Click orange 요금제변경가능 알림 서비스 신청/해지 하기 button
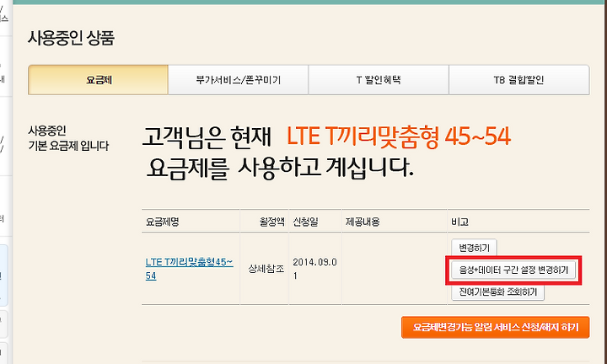The width and height of the screenshot is (607, 364). tap(495, 327)
